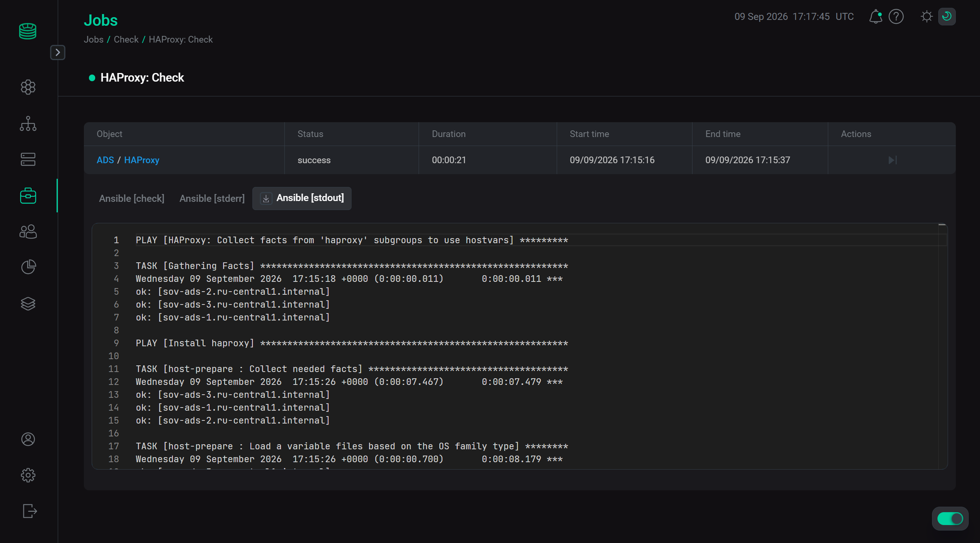
Task: Go to Jobs in the breadcrumb
Action: (x=94, y=39)
